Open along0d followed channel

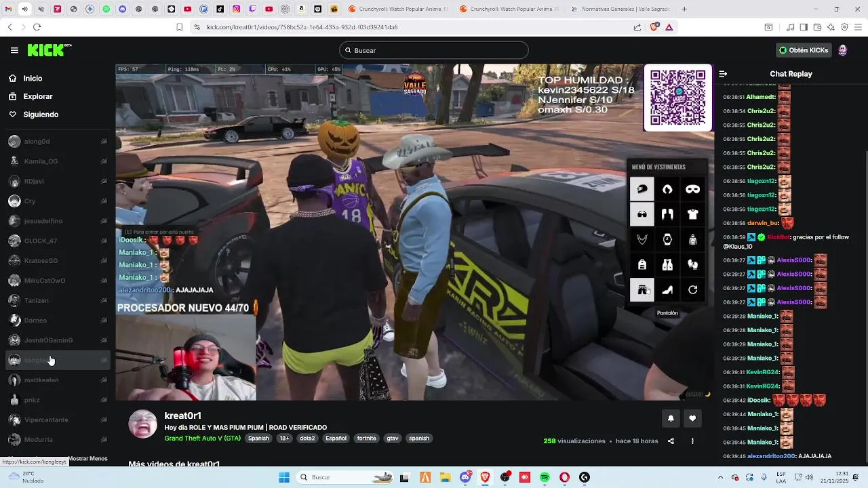[57, 142]
